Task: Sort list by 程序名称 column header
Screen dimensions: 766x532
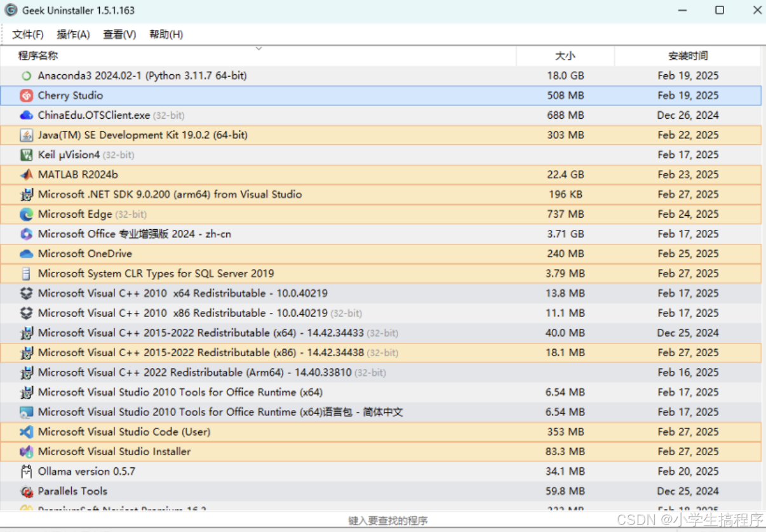Action: (x=258, y=56)
